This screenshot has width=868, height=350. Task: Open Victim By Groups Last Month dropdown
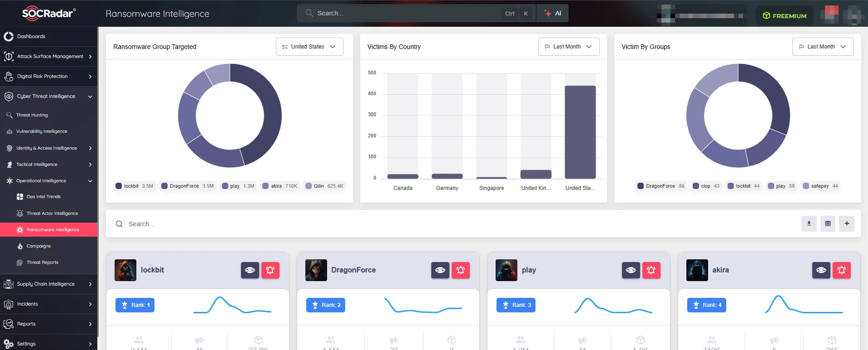click(823, 47)
